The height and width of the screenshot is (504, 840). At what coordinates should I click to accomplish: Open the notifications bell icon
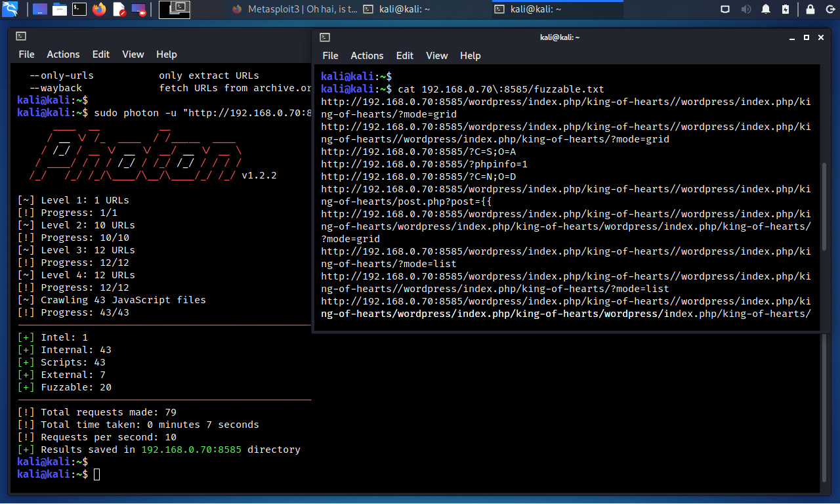coord(765,9)
